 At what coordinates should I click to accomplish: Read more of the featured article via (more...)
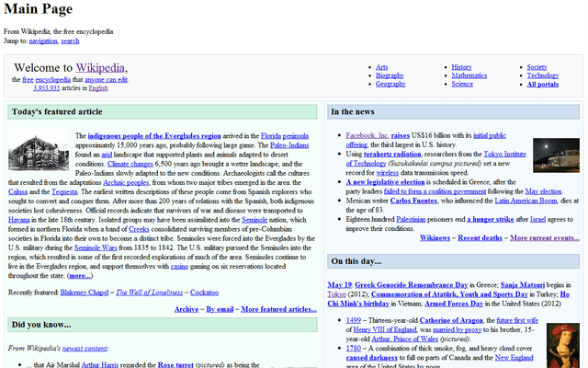[80, 276]
